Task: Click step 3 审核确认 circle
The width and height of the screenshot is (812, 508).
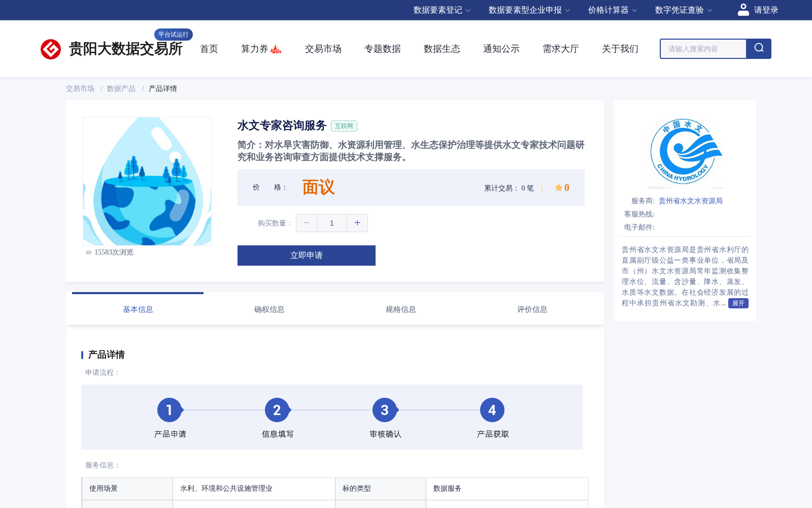Action: coord(385,410)
